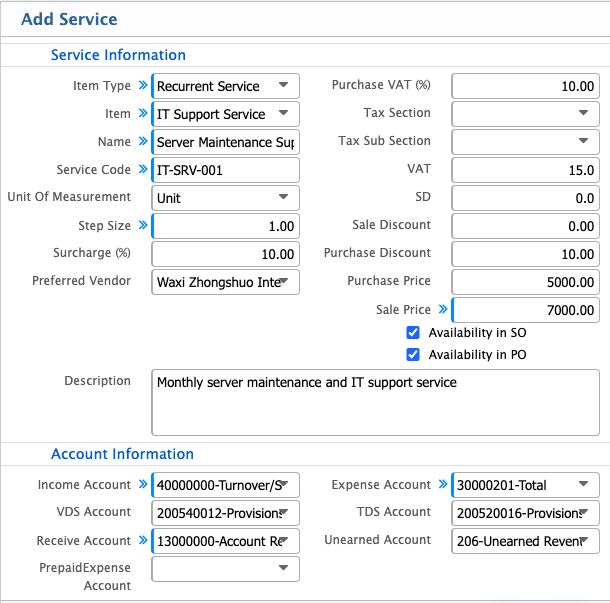This screenshot has height=603, width=610.
Task: Click the required marker beside Income Account
Action: (143, 484)
